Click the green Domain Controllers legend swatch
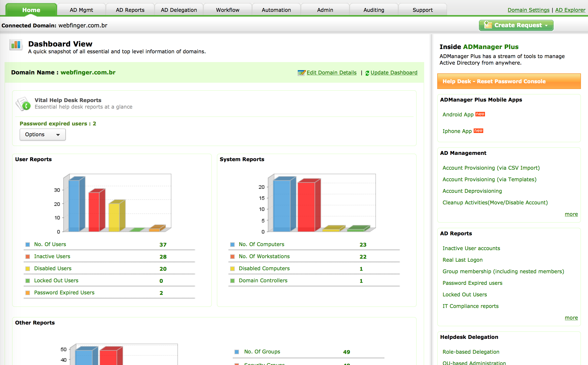Viewport: 588px width, 365px height. tap(232, 281)
